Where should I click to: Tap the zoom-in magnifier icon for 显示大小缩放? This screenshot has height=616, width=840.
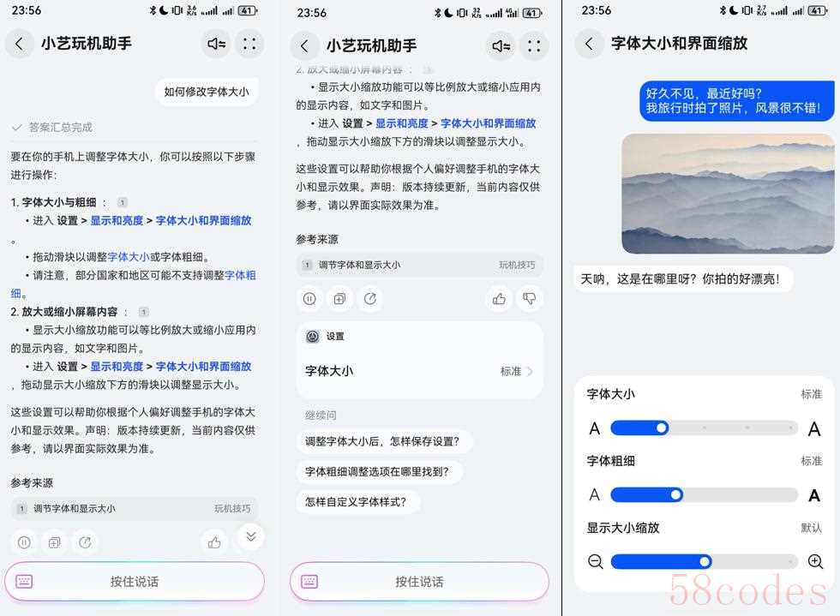click(x=815, y=561)
